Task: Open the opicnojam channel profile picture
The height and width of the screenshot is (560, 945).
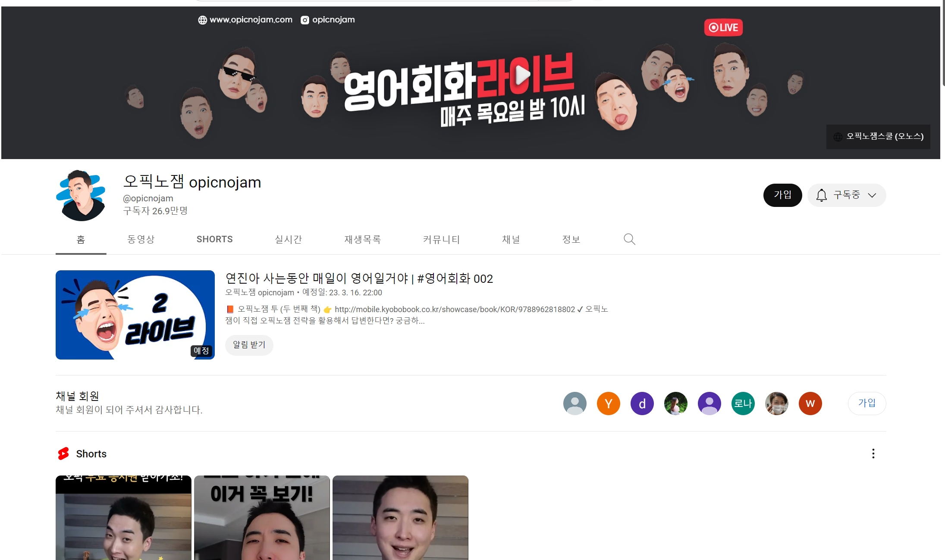Action: click(x=81, y=195)
